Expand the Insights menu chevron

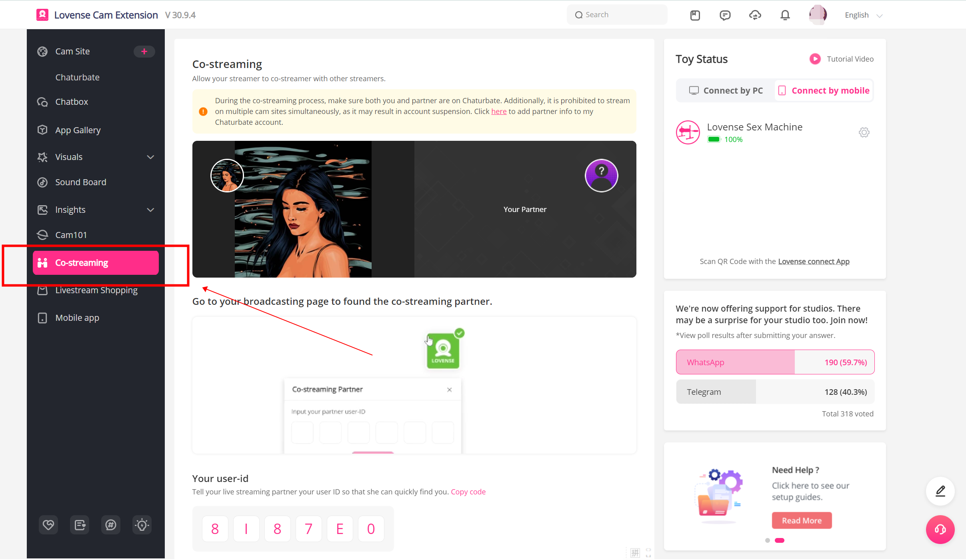coord(150,210)
